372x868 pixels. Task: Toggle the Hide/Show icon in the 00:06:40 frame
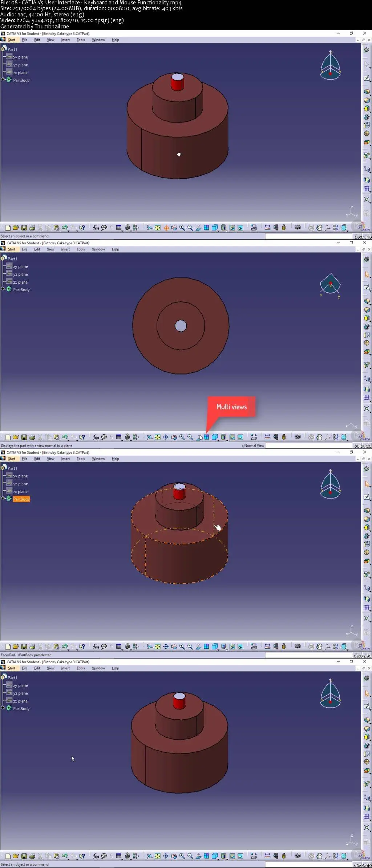pos(232,856)
